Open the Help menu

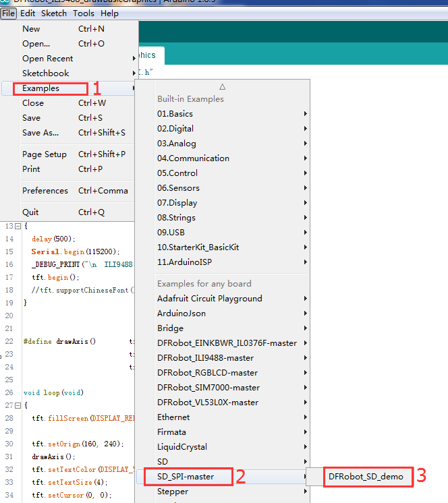pos(109,13)
